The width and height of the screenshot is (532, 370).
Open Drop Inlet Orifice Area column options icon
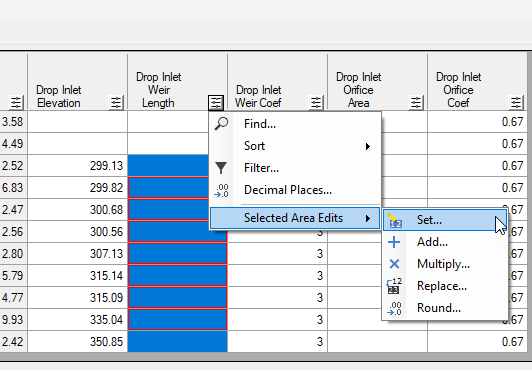pyautogui.click(x=416, y=102)
